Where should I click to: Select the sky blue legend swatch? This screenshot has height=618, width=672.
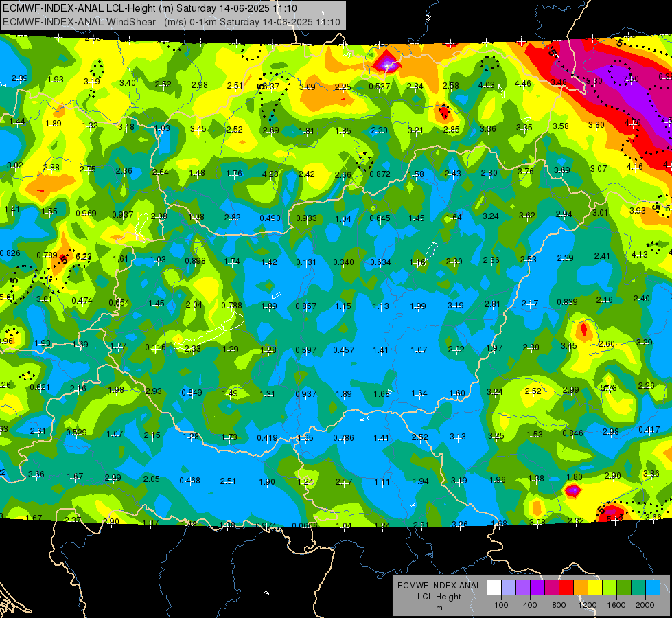653,588
